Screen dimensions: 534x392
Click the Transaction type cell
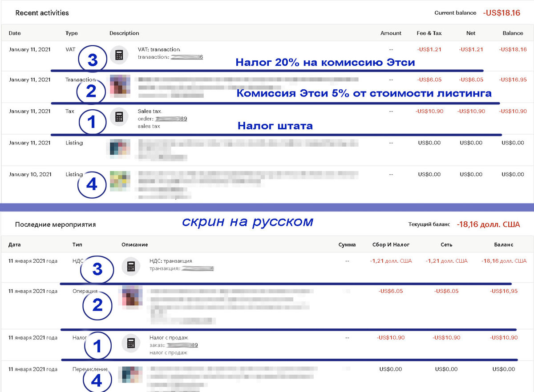click(81, 80)
